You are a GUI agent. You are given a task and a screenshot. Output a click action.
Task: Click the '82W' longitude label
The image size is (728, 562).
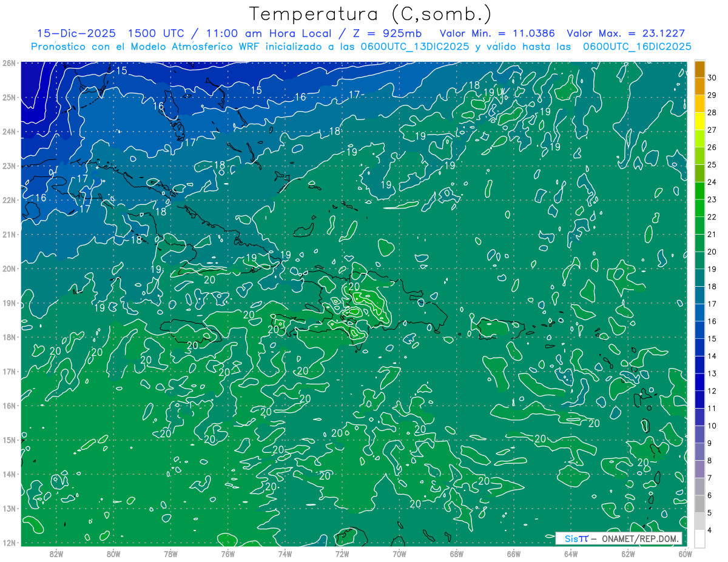pyautogui.click(x=56, y=554)
